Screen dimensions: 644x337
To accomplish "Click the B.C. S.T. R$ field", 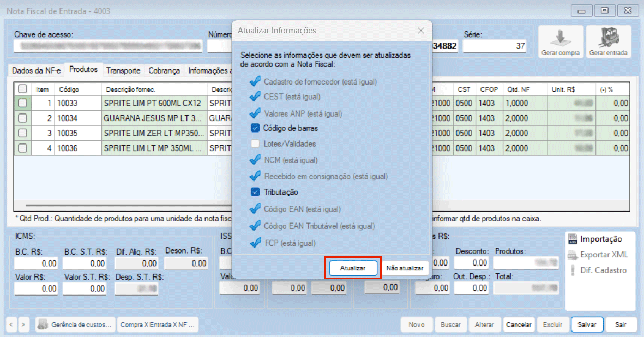I will point(85,263).
